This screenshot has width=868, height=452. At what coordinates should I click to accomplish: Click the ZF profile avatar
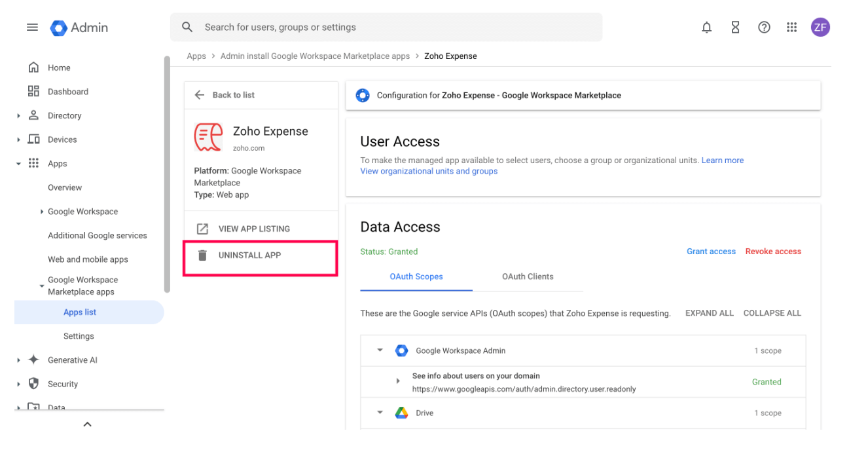820,27
